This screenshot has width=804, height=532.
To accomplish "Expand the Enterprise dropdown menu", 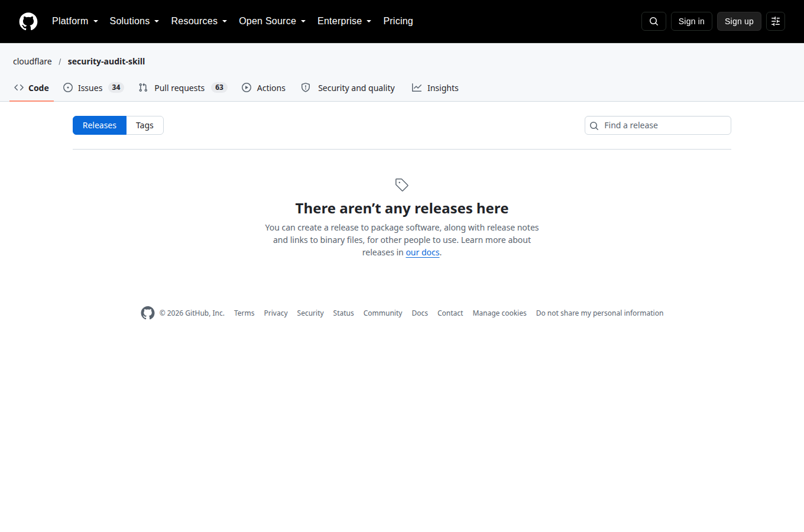I will (x=345, y=21).
